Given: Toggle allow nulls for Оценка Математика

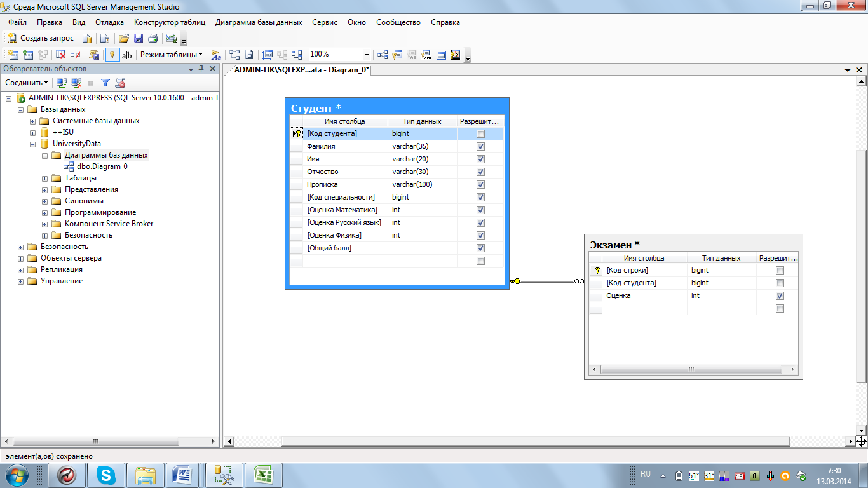Looking at the screenshot, I should click(480, 210).
